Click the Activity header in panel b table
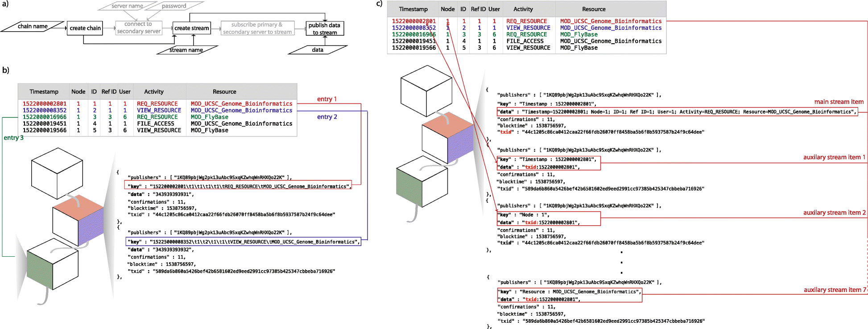The image size is (868, 329). (x=154, y=91)
